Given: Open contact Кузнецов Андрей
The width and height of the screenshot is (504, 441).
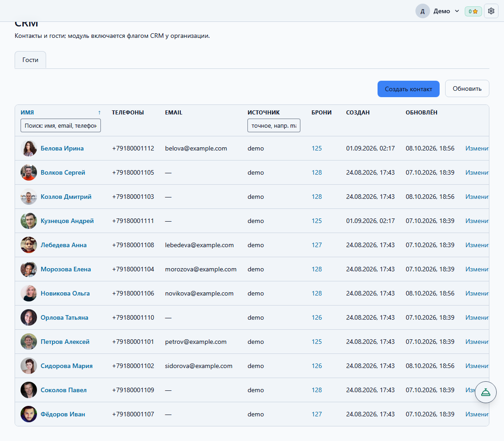Looking at the screenshot, I should pos(67,221).
